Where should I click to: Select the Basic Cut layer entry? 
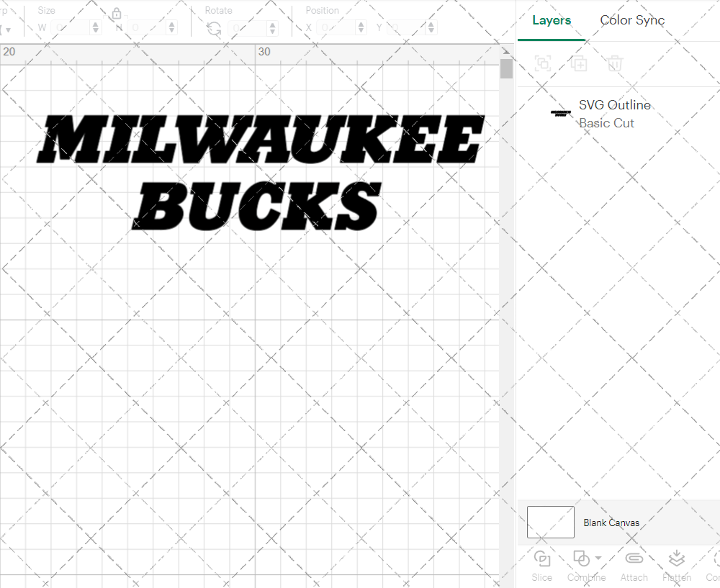point(606,123)
